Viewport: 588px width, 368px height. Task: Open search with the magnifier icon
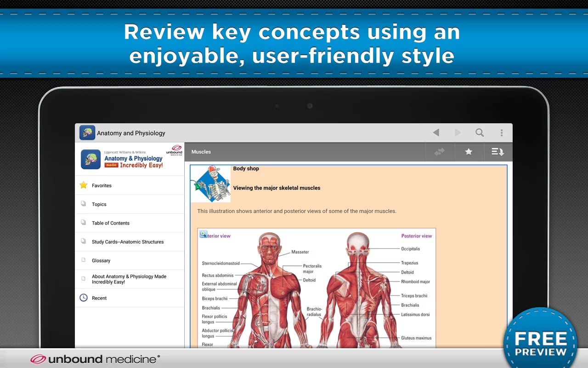(x=480, y=133)
